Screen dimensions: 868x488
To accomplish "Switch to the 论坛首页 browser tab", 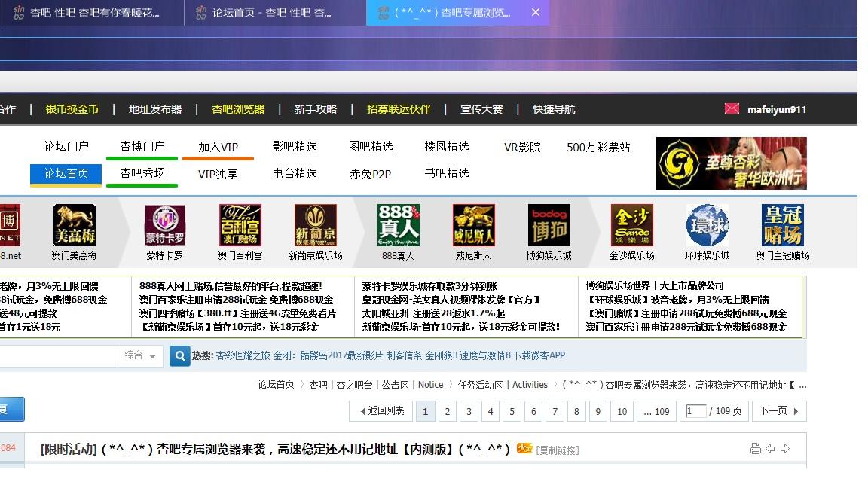I will click(x=275, y=13).
